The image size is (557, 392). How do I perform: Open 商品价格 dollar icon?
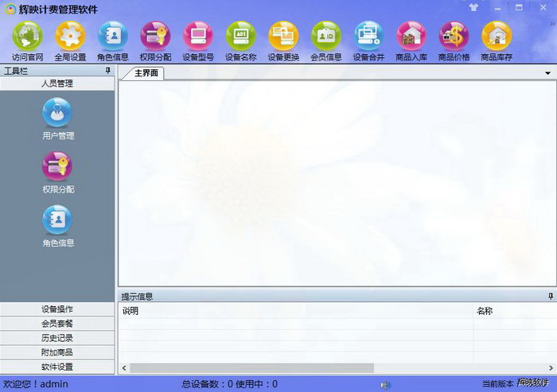point(454,37)
